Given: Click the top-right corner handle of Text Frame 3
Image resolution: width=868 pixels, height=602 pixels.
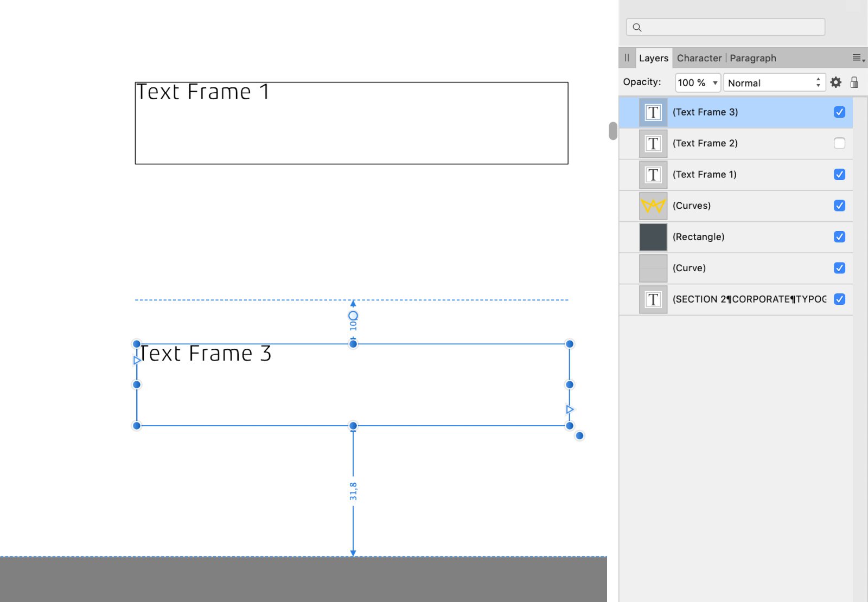Looking at the screenshot, I should point(570,344).
